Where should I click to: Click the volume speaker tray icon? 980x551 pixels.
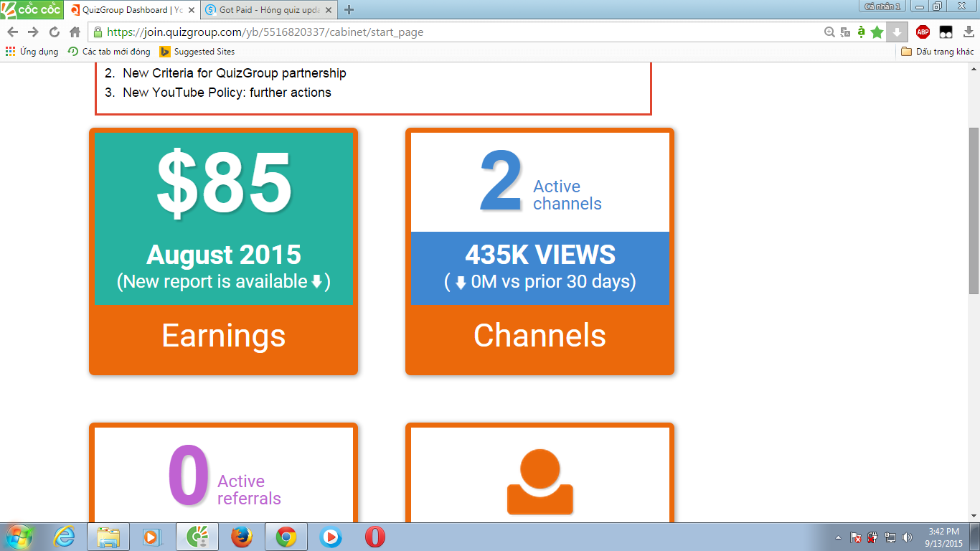coord(908,537)
